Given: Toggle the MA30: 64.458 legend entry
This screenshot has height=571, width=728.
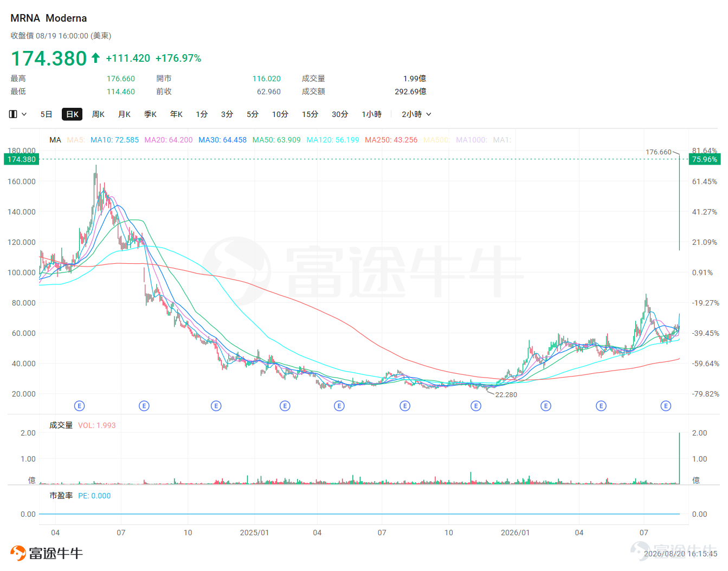Looking at the screenshot, I should 222,140.
